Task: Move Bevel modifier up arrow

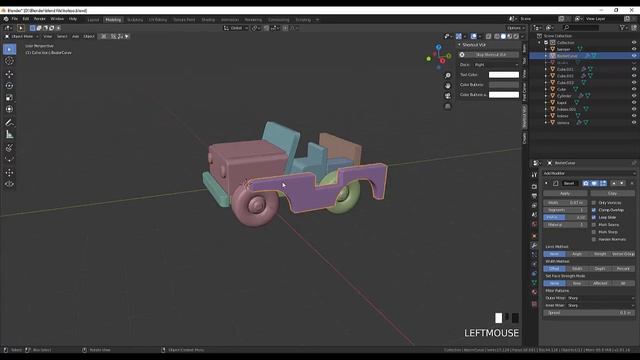Action: pos(614,183)
